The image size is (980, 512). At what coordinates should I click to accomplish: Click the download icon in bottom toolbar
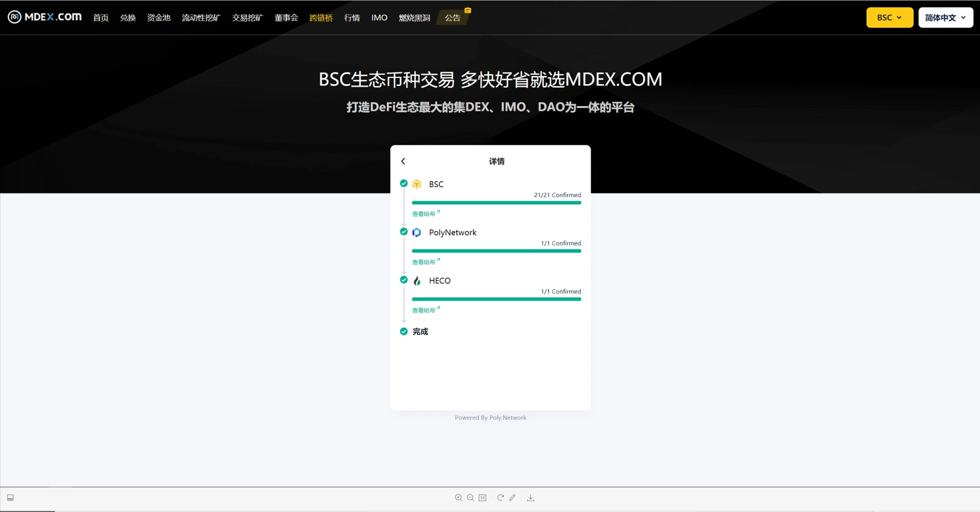tap(530, 498)
